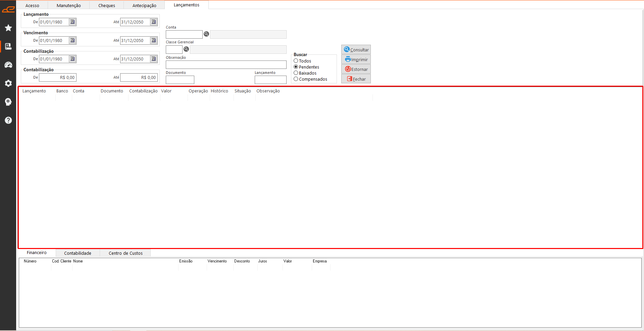Sort by the Valor column header
Image resolution: width=644 pixels, height=331 pixels.
click(166, 91)
